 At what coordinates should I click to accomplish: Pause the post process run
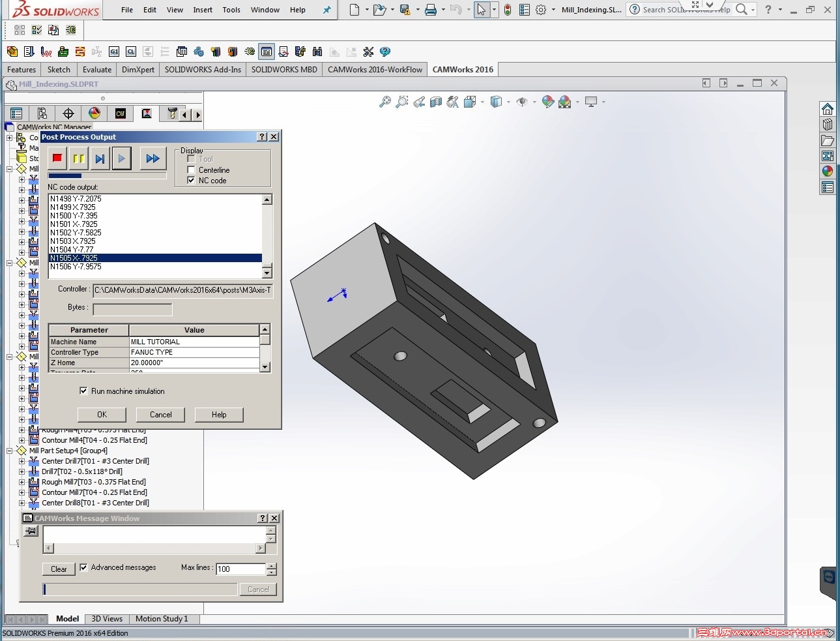tap(79, 158)
